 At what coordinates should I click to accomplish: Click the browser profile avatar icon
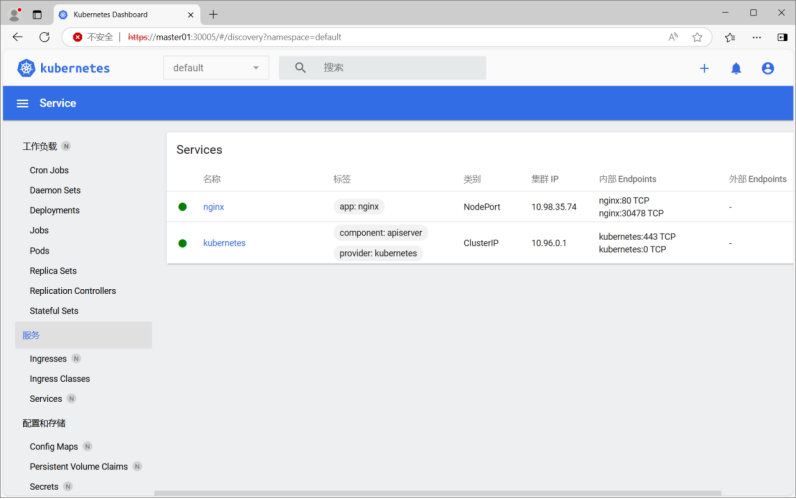(15, 14)
